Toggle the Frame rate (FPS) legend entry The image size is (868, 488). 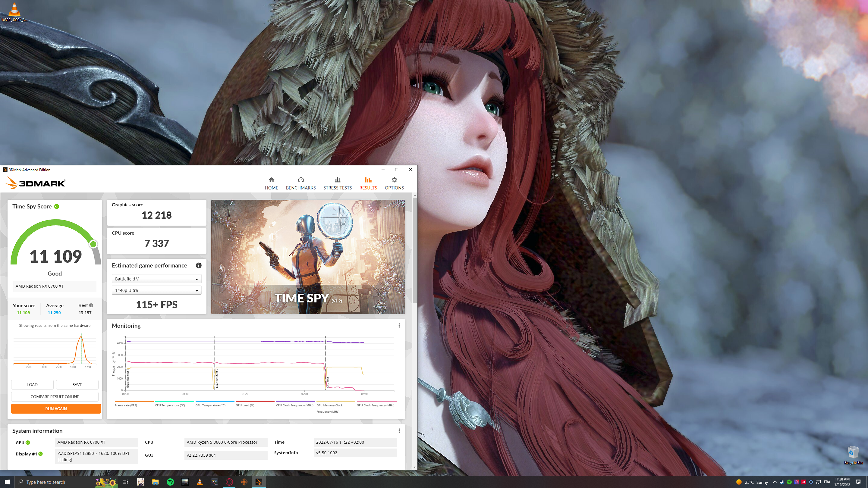tap(134, 403)
